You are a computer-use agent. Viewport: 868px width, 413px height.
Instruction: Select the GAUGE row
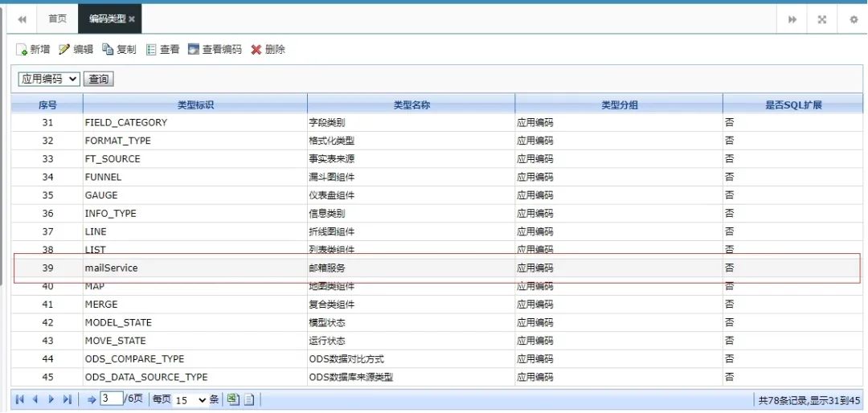coord(436,195)
